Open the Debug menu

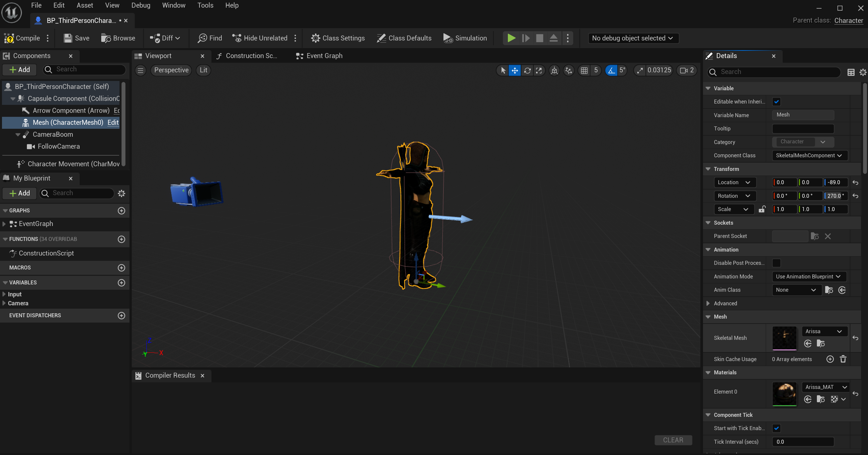(140, 5)
